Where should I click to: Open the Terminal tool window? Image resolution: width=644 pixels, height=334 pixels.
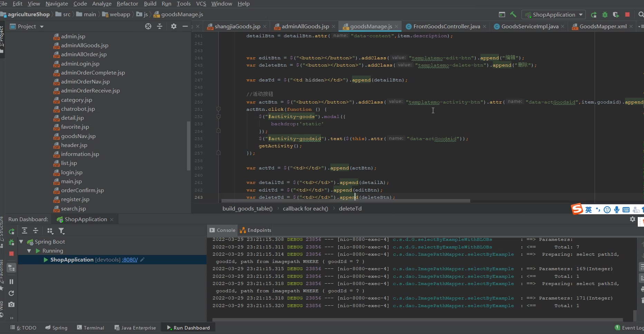91,328
